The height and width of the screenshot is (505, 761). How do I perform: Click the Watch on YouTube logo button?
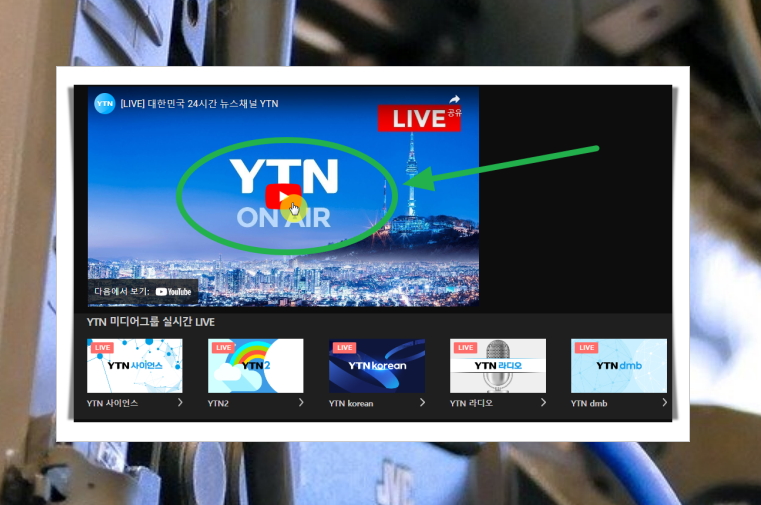173,292
